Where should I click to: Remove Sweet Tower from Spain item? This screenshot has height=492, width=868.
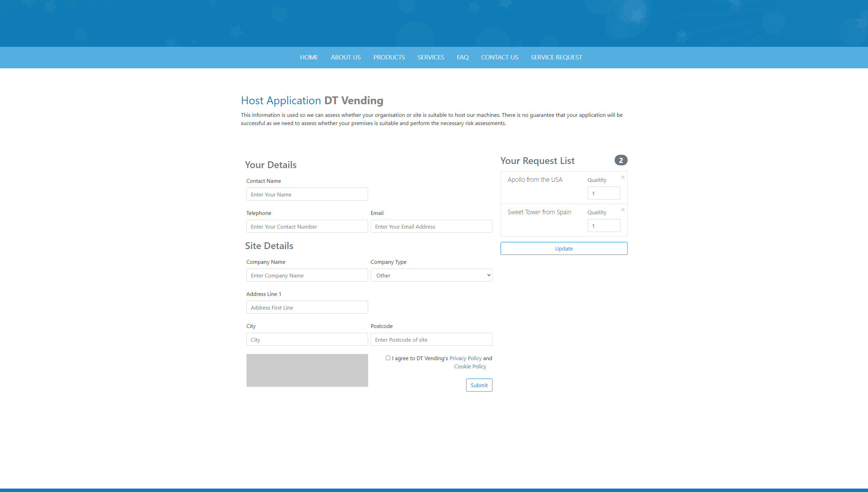(623, 210)
